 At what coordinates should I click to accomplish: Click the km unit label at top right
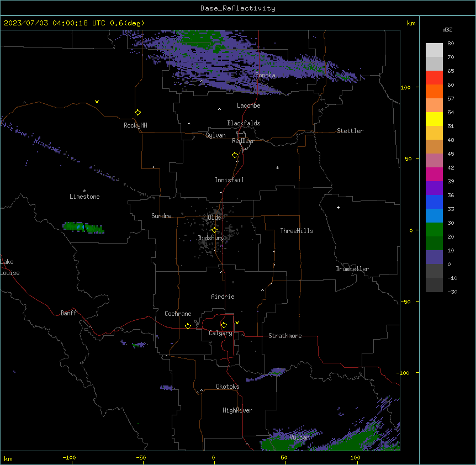(x=411, y=23)
